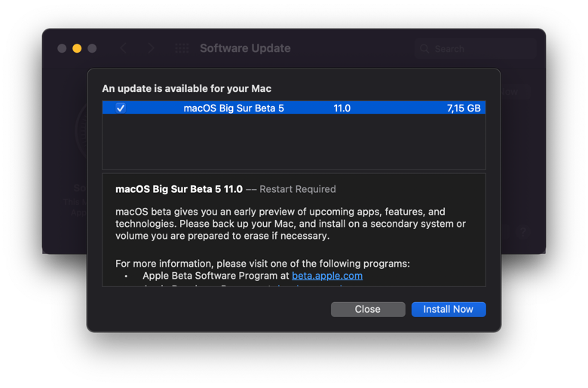The image size is (588, 388).
Task: Go forward with the right chevron arrow
Action: pyautogui.click(x=152, y=48)
